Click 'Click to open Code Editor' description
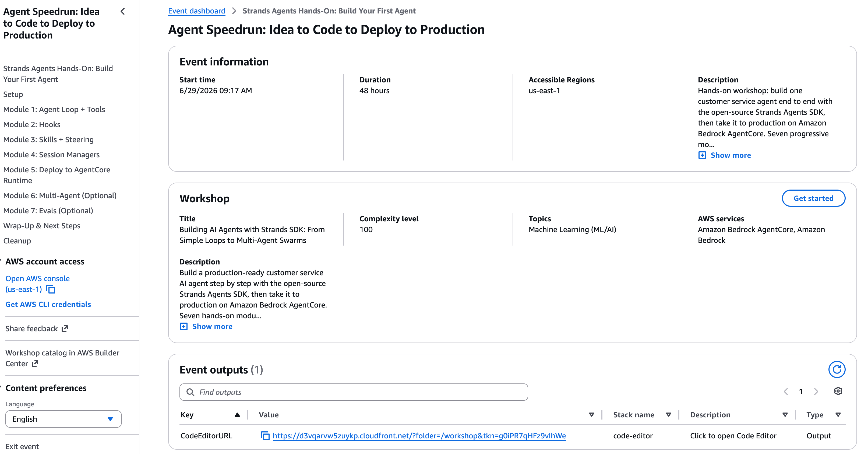 (733, 436)
